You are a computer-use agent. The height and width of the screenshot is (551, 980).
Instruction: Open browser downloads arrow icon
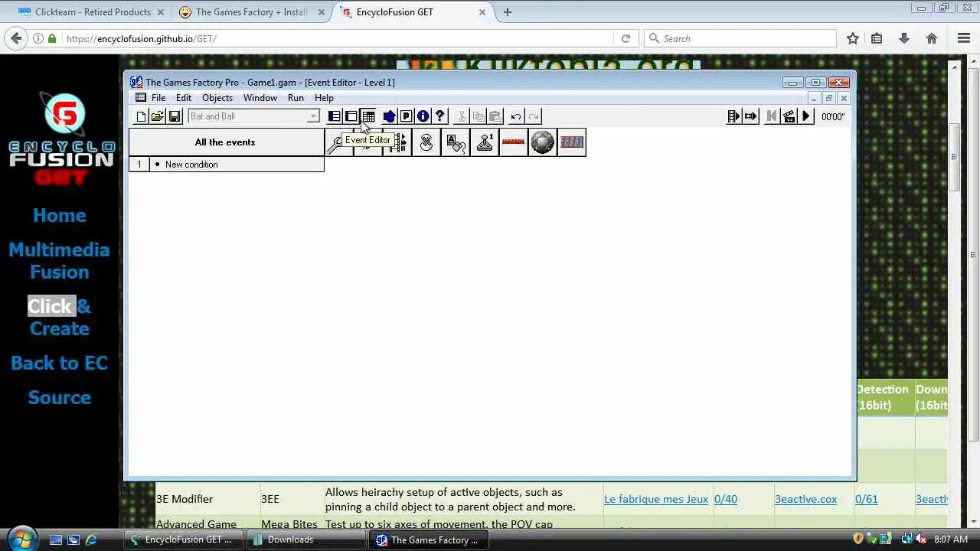[x=904, y=38]
